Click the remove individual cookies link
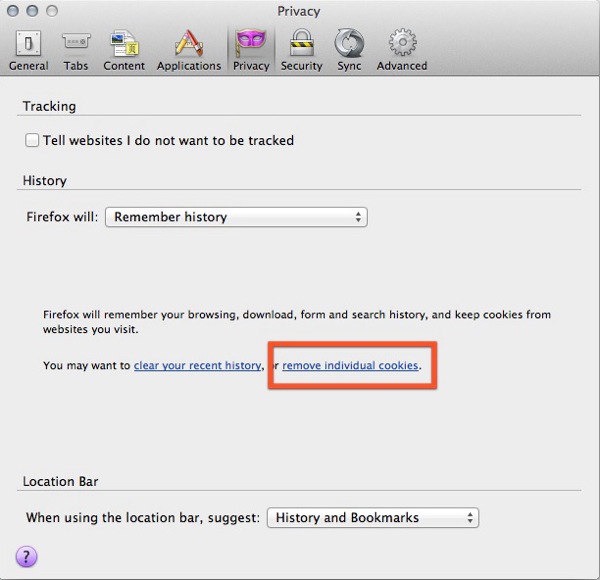This screenshot has height=580, width=600. (350, 365)
